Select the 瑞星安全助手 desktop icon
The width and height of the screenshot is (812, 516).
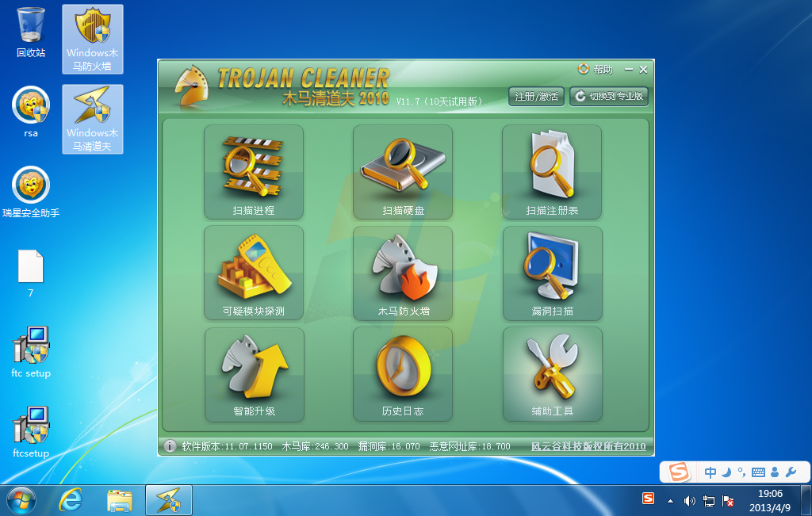point(31,192)
